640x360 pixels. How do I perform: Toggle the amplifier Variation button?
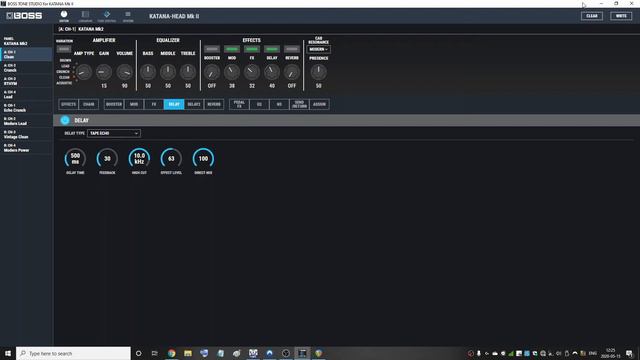(64, 49)
